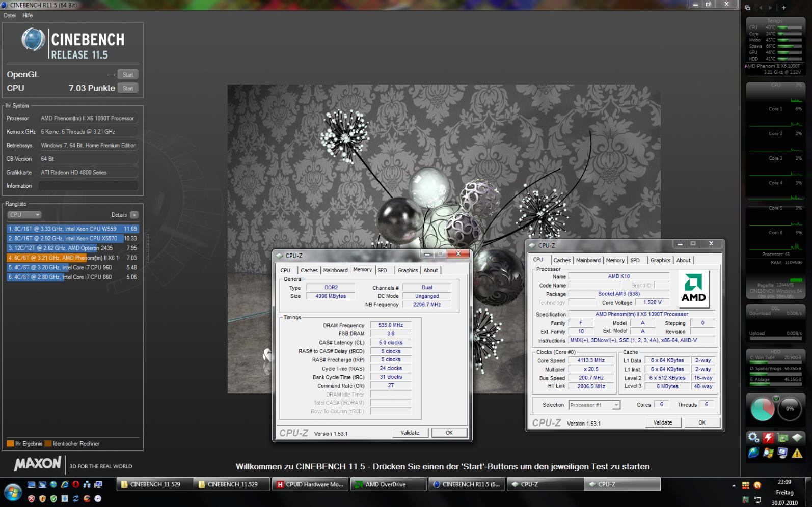Click the 0% round gauge in sidebar

tap(790, 409)
